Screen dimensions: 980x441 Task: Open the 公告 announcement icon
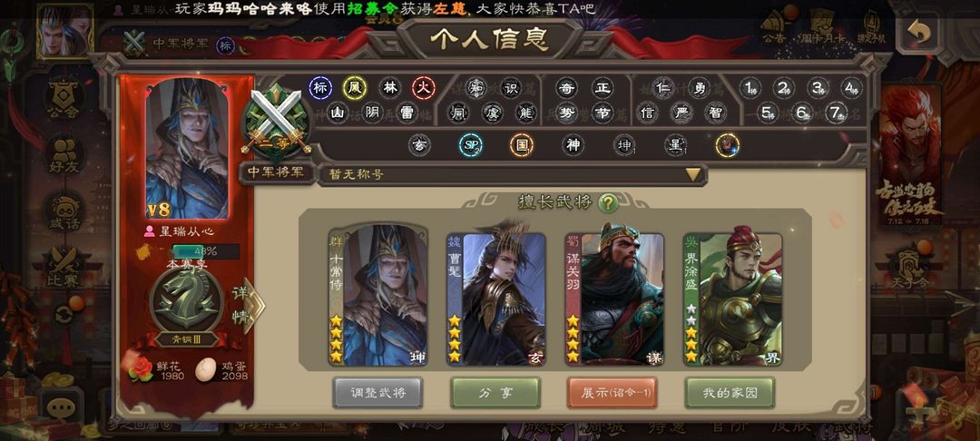(x=774, y=27)
